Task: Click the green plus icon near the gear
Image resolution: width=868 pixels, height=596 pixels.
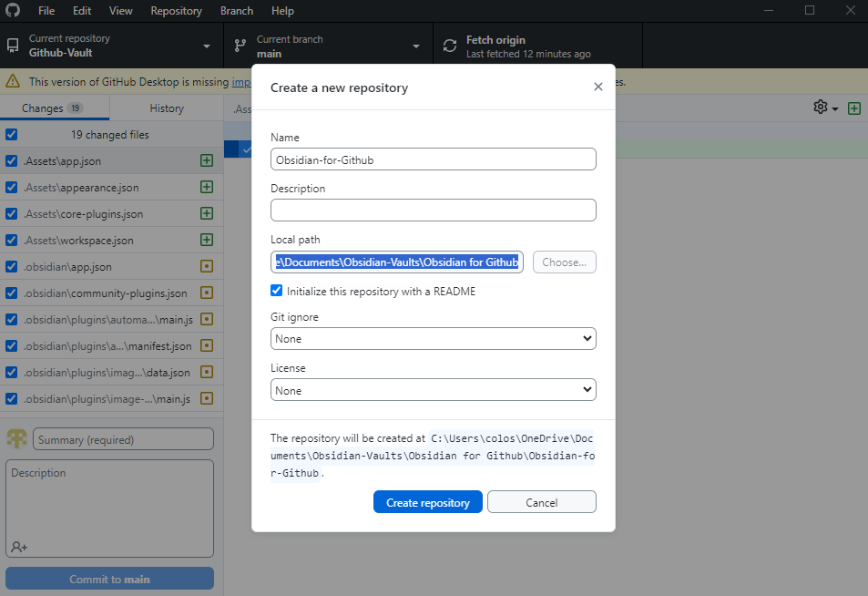Action: (x=854, y=108)
